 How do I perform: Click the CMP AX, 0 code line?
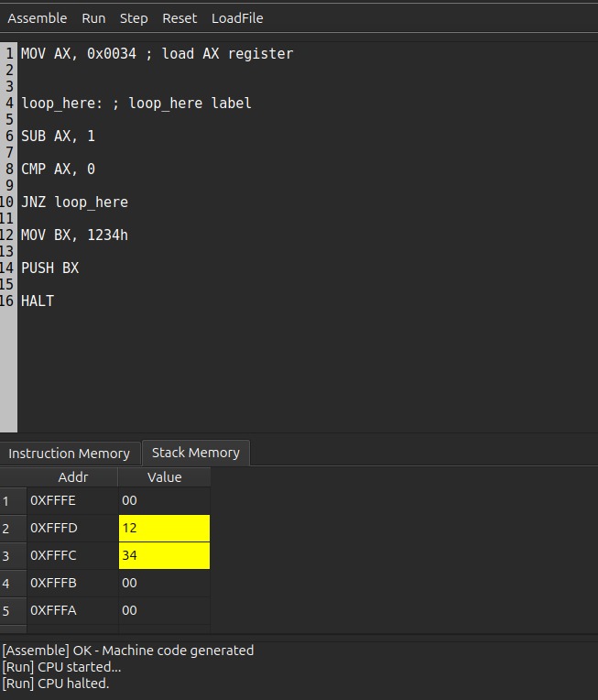pos(58,170)
